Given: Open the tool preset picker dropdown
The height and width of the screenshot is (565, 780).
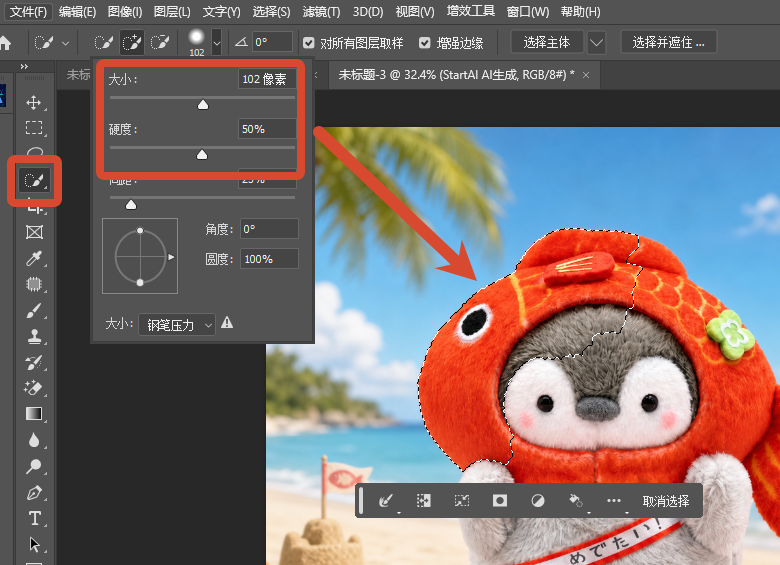Looking at the screenshot, I should (66, 43).
